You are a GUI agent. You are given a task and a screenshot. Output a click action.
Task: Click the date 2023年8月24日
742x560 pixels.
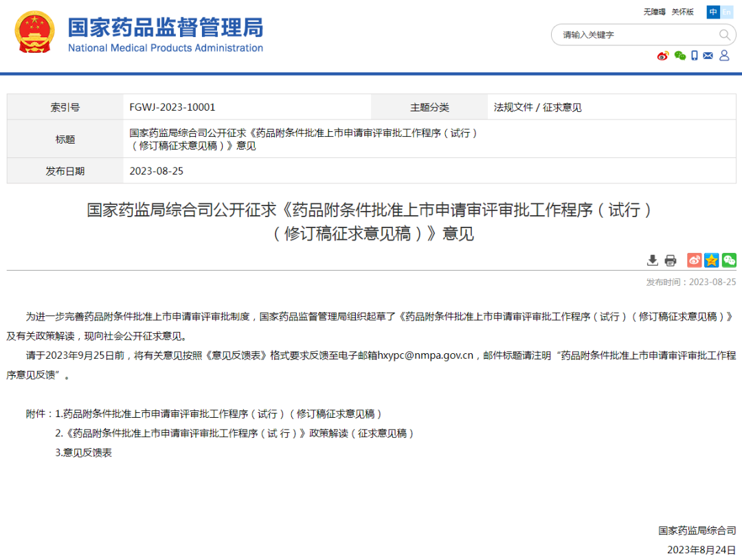pyautogui.click(x=701, y=550)
